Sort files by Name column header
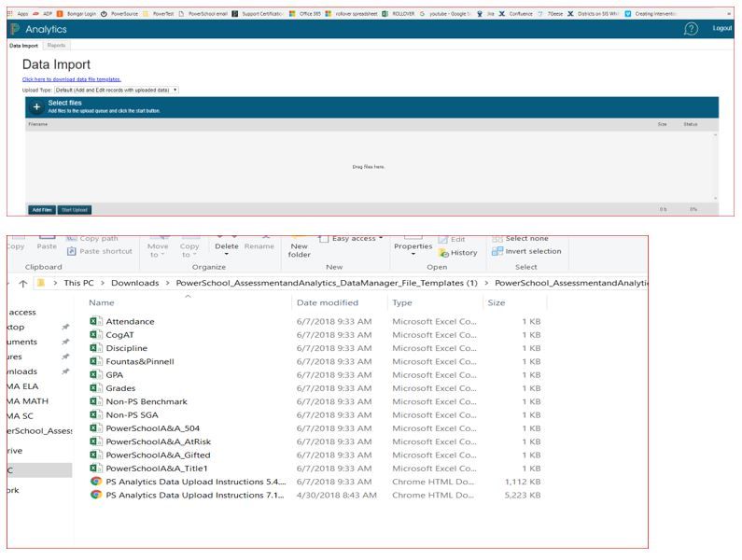The height and width of the screenshot is (560, 742). [102, 302]
